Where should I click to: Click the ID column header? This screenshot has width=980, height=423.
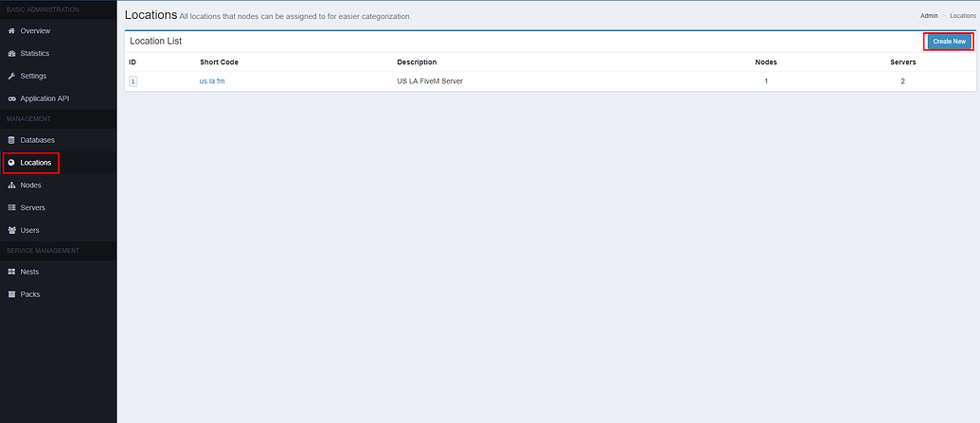[133, 62]
